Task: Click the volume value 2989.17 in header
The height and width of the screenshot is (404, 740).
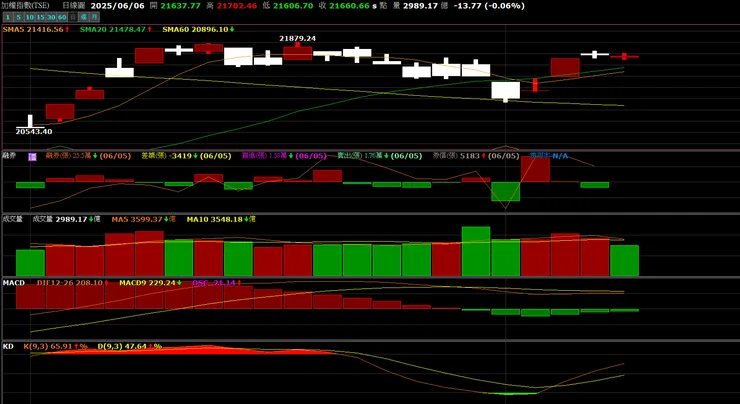Action: point(421,6)
